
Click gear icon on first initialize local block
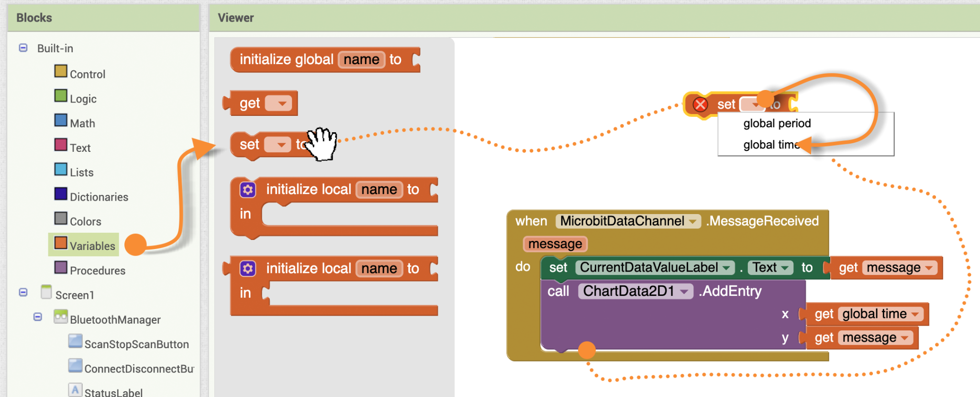tap(248, 190)
